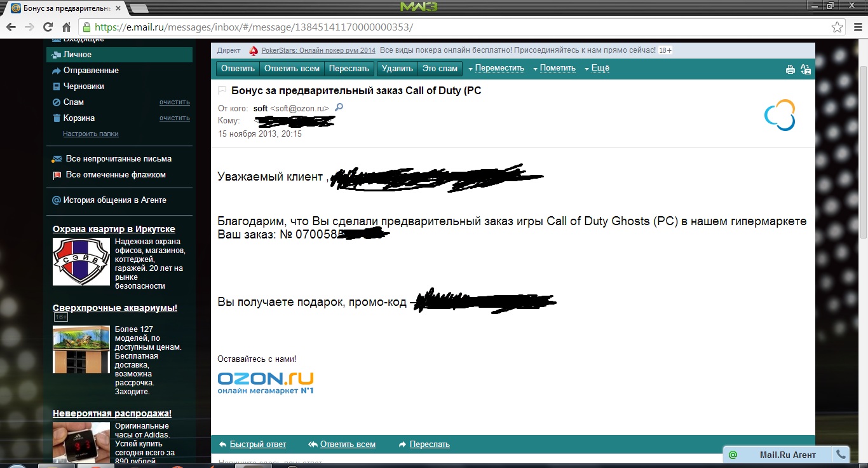Click the Переслать toolbar button
Viewport: 868px width, 468px height.
coord(349,69)
